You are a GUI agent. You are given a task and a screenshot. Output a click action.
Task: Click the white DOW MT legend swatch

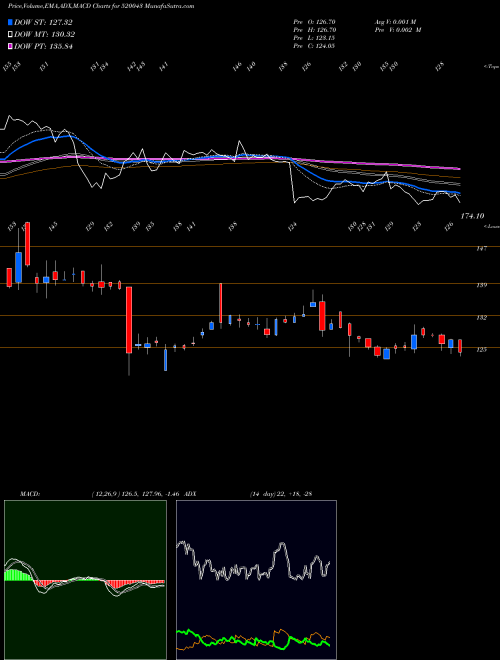click(x=11, y=35)
